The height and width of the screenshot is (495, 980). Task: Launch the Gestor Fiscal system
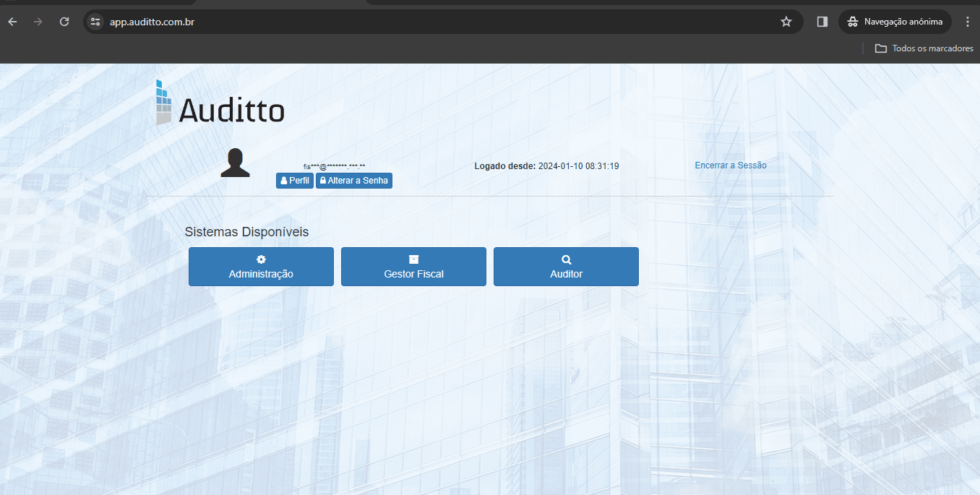413,267
